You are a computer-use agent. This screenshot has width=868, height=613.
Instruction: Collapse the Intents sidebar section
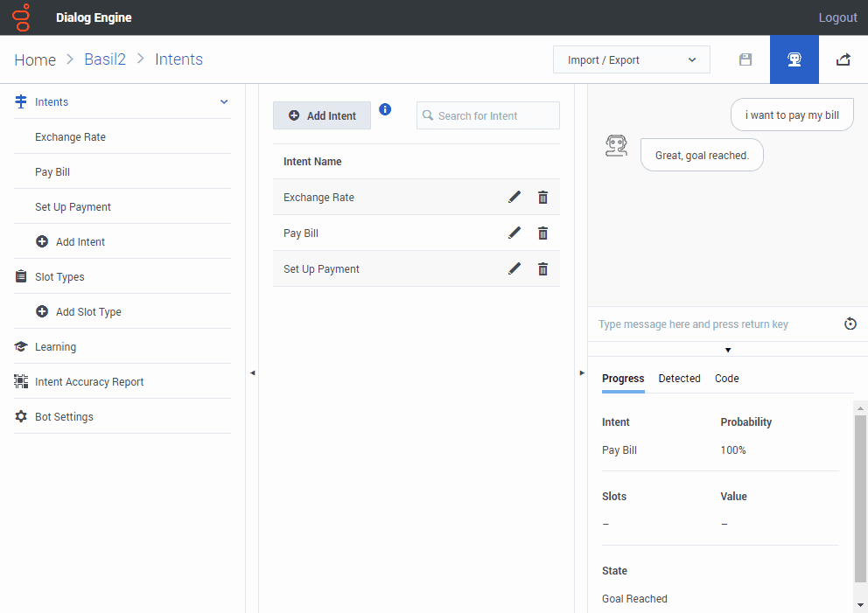click(x=224, y=102)
